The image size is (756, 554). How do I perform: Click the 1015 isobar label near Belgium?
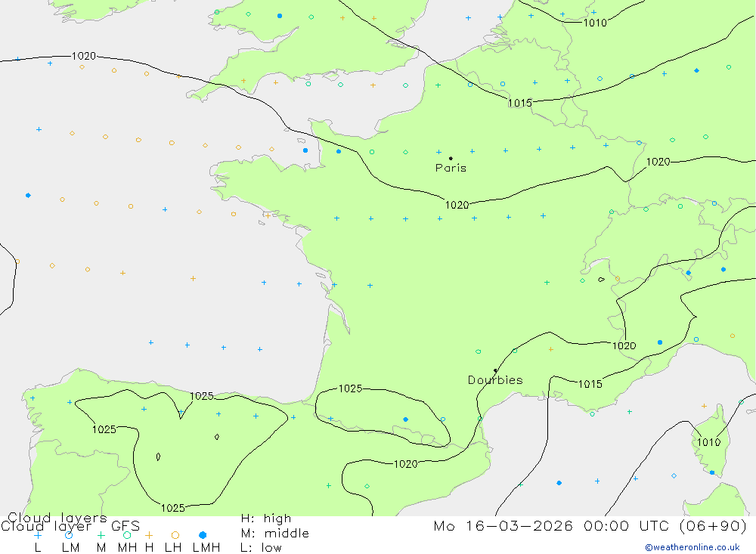tap(520, 103)
